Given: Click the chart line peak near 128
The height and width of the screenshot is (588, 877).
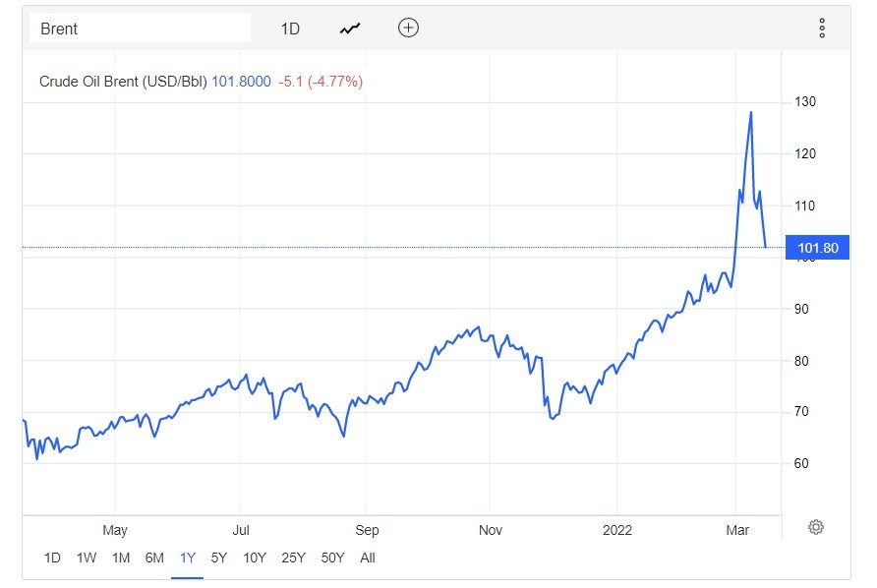Looking at the screenshot, I should coord(751,112).
